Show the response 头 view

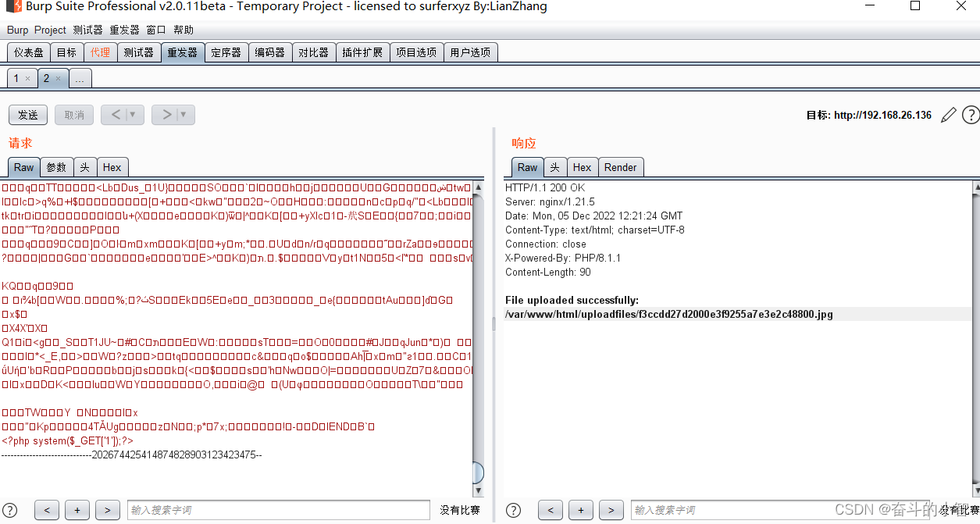click(555, 167)
